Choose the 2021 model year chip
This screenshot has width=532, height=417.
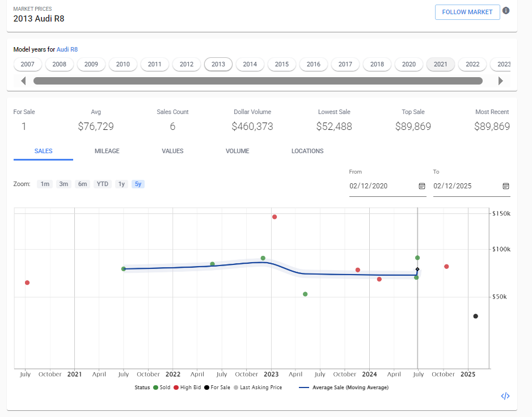pos(441,64)
